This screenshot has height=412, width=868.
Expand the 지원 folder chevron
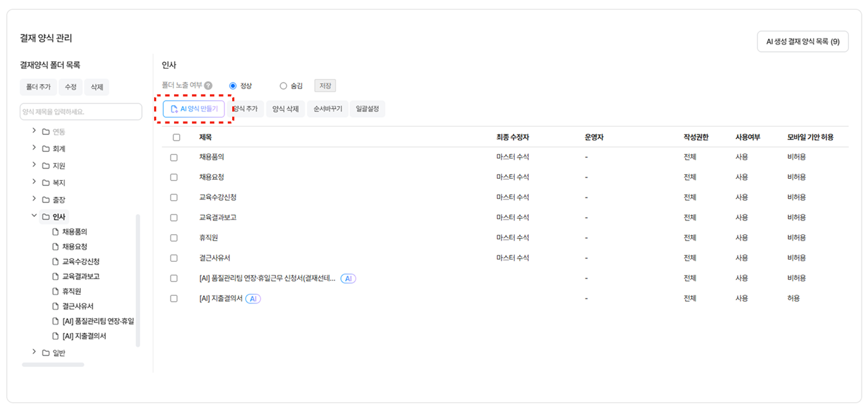(34, 165)
